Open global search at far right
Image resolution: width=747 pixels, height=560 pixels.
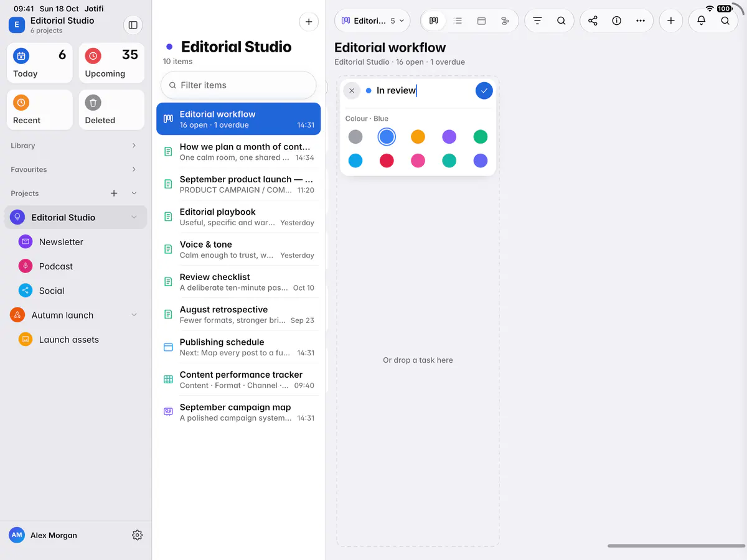pos(725,21)
